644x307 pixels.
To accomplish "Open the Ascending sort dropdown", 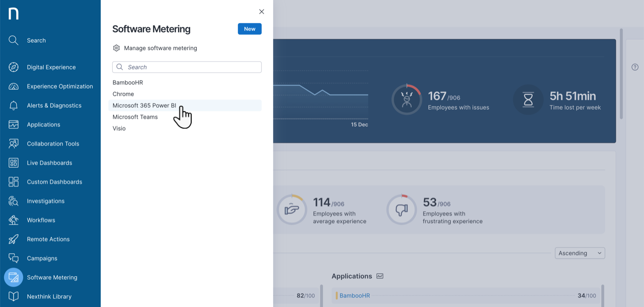I will [x=580, y=253].
